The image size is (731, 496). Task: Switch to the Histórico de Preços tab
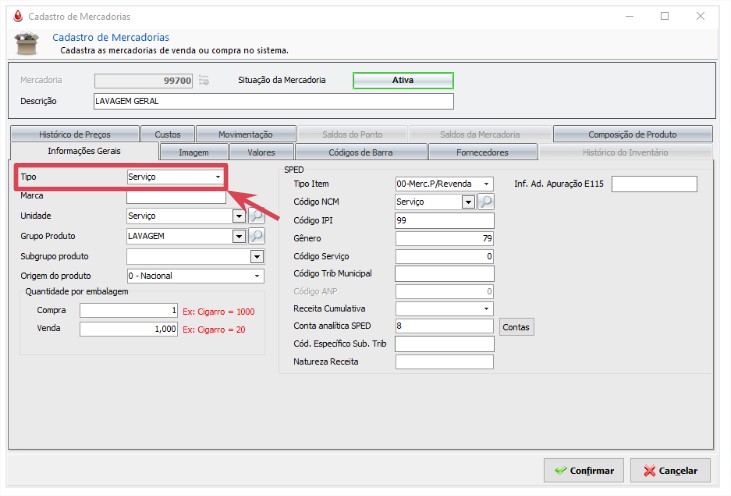coord(75,134)
